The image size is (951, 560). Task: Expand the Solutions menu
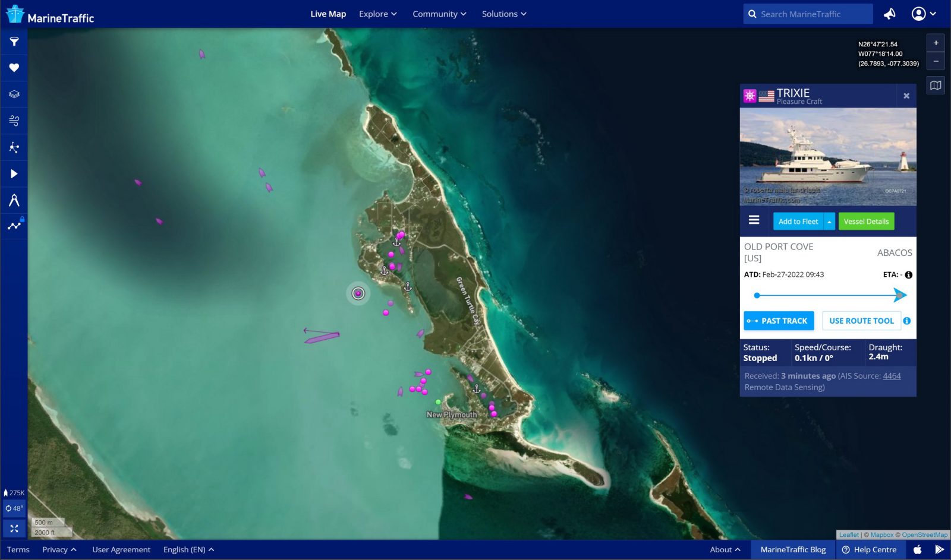tap(504, 14)
